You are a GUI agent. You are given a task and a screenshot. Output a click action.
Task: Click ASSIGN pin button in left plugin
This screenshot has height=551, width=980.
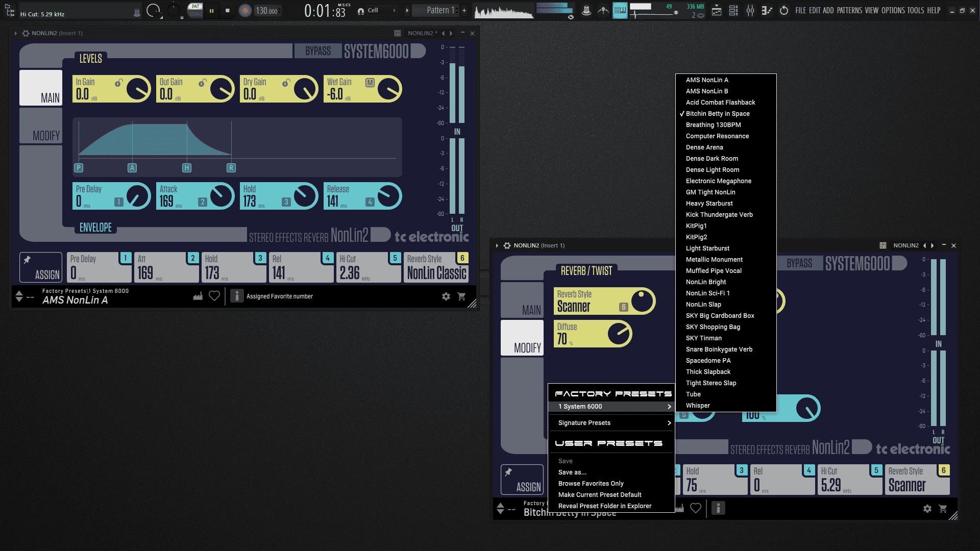[x=41, y=267]
